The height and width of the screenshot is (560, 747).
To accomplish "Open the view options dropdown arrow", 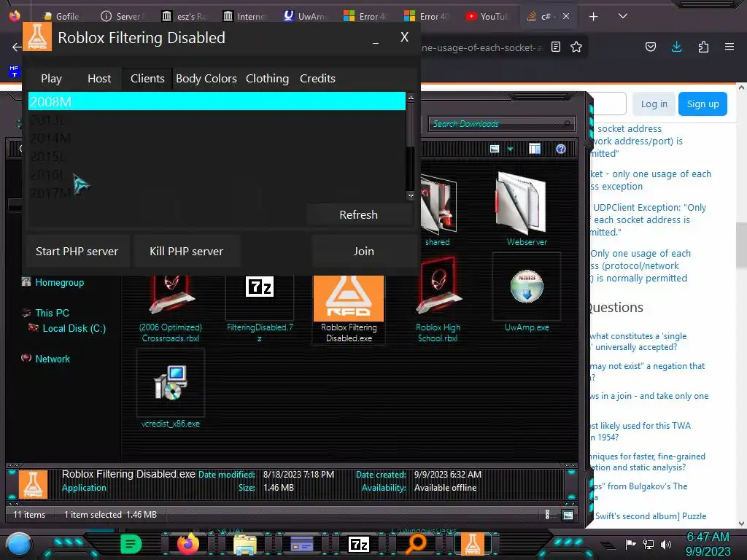I will click(x=510, y=149).
